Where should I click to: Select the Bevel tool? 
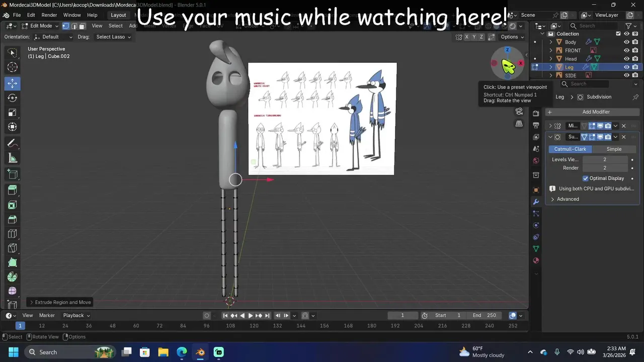coord(13,219)
